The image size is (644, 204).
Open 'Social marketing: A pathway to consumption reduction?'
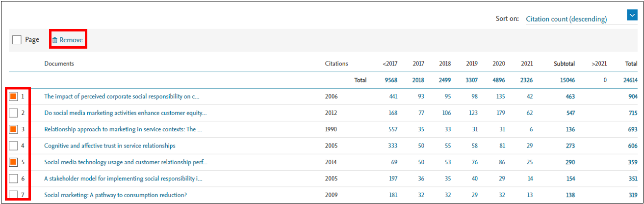coord(115,195)
